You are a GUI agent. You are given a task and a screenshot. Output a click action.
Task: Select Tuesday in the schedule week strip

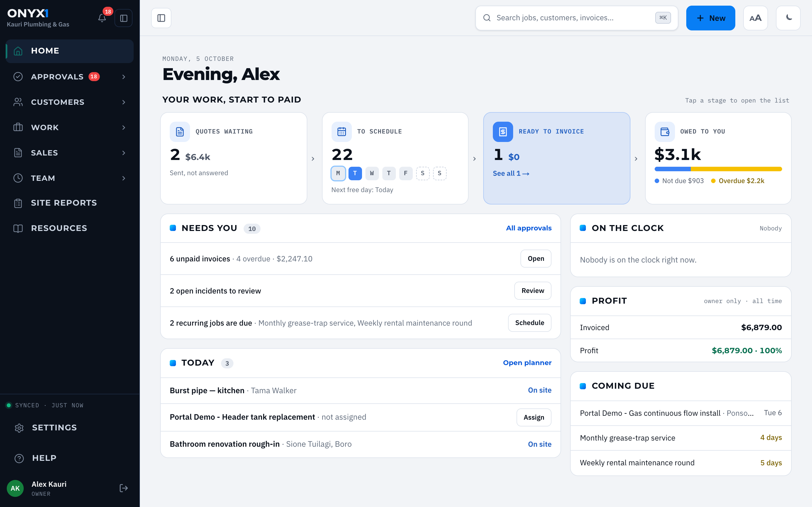355,173
